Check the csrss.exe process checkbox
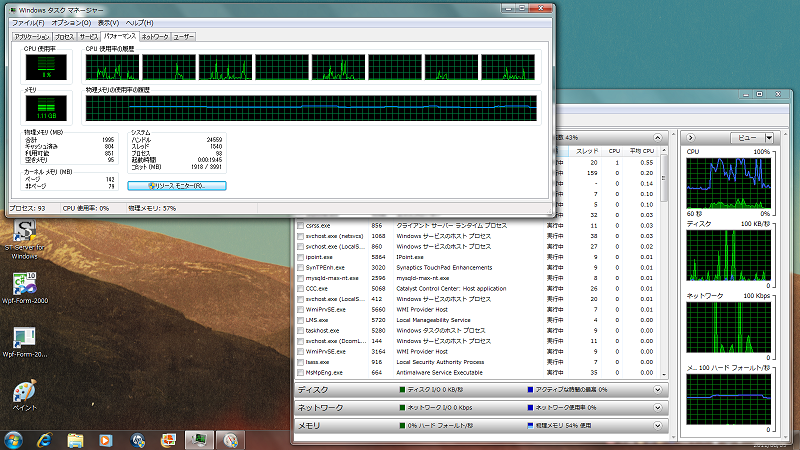Viewport: 800px width, 450px height. point(301,226)
